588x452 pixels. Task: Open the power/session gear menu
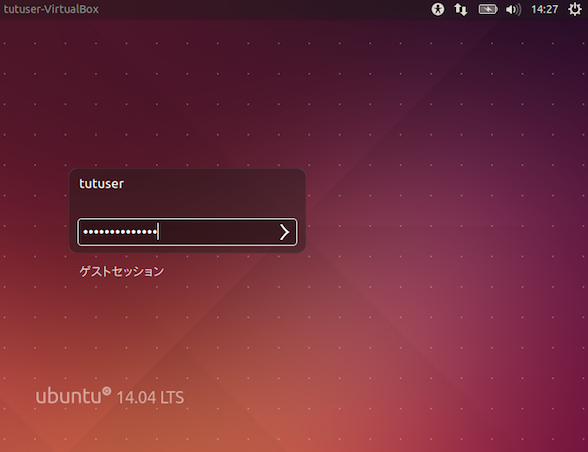[x=574, y=9]
